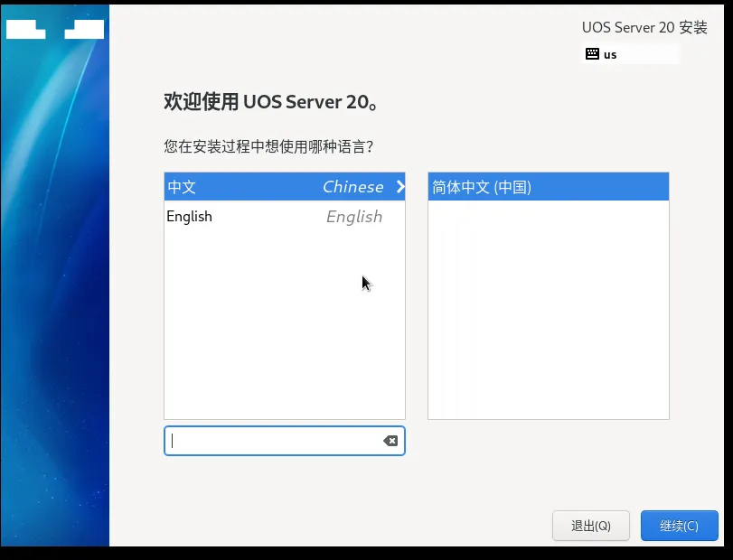Click the UOS Server 20 安装 title text
The image size is (733, 560).
tap(644, 28)
